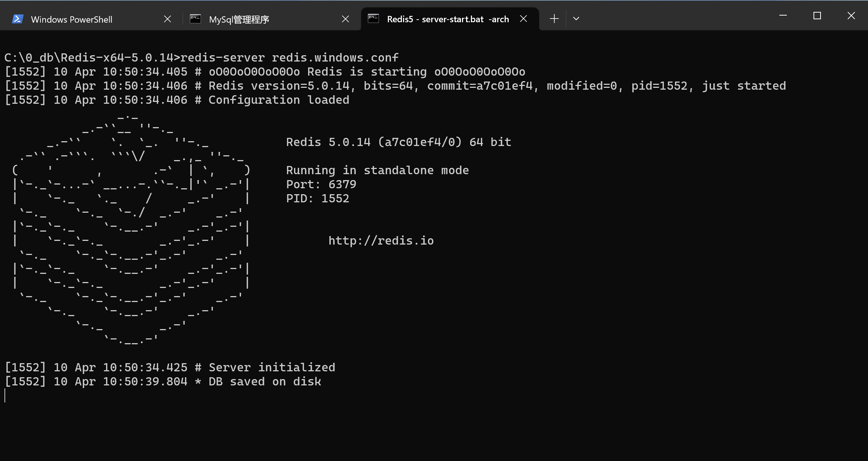Image resolution: width=868 pixels, height=461 pixels.
Task: Click the 'Port: 6379' text
Action: coord(321,185)
